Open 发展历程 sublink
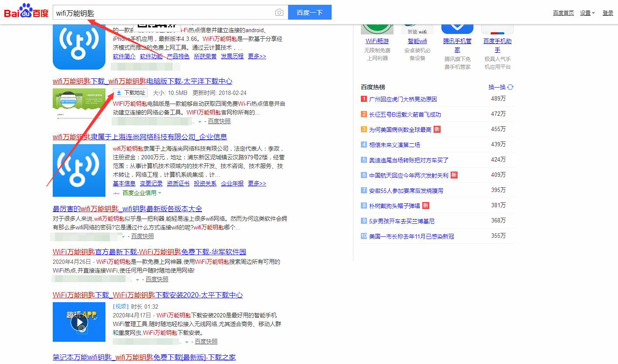Image resolution: width=618 pixels, height=364 pixels. pyautogui.click(x=232, y=56)
